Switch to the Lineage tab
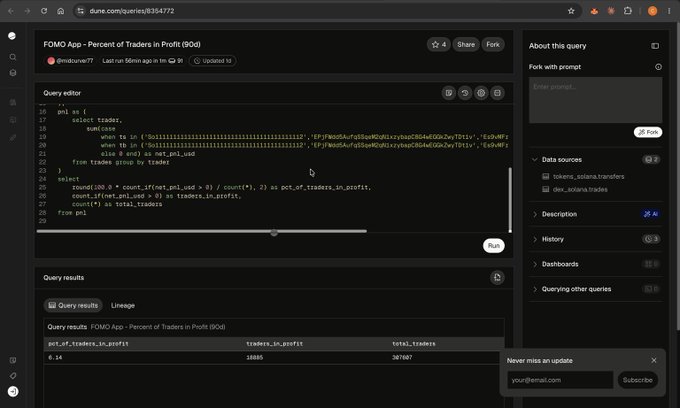The height and width of the screenshot is (408, 680). click(x=123, y=305)
